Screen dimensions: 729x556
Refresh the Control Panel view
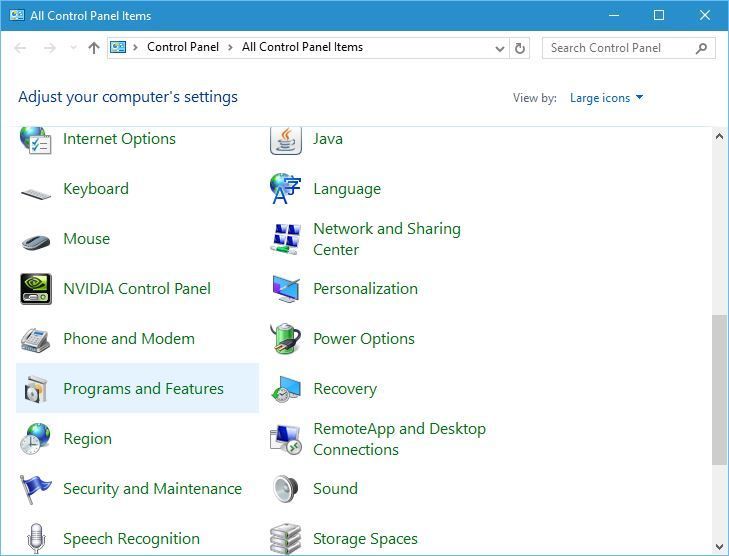(520, 48)
